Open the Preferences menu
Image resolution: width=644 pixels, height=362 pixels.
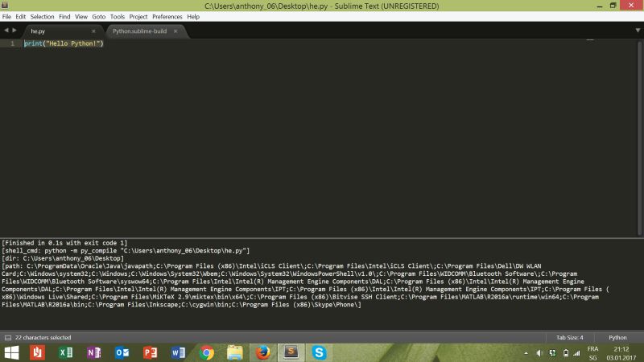tap(167, 17)
